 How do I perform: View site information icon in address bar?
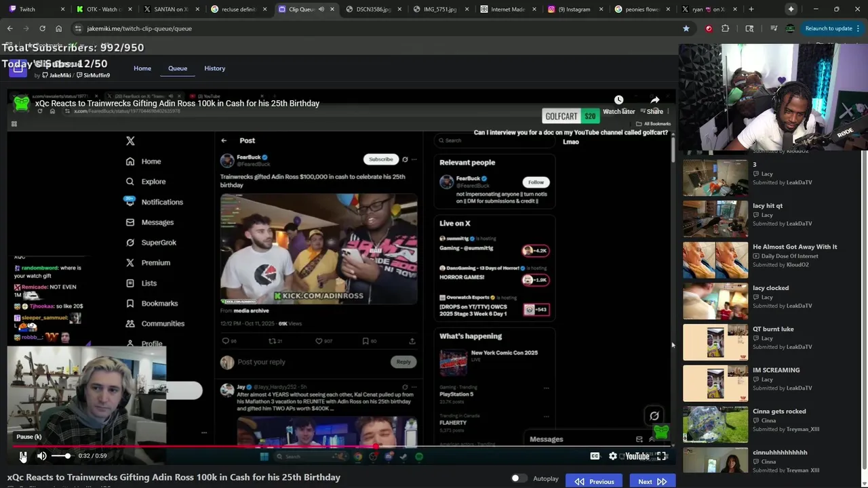[x=78, y=28]
